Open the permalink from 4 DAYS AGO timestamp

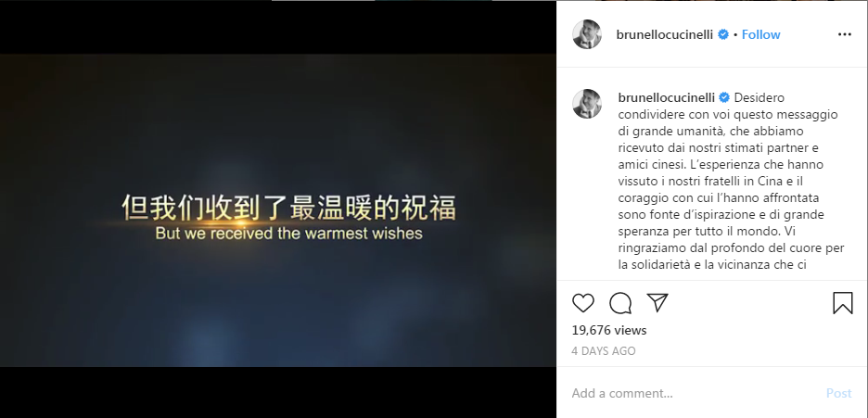coord(604,351)
